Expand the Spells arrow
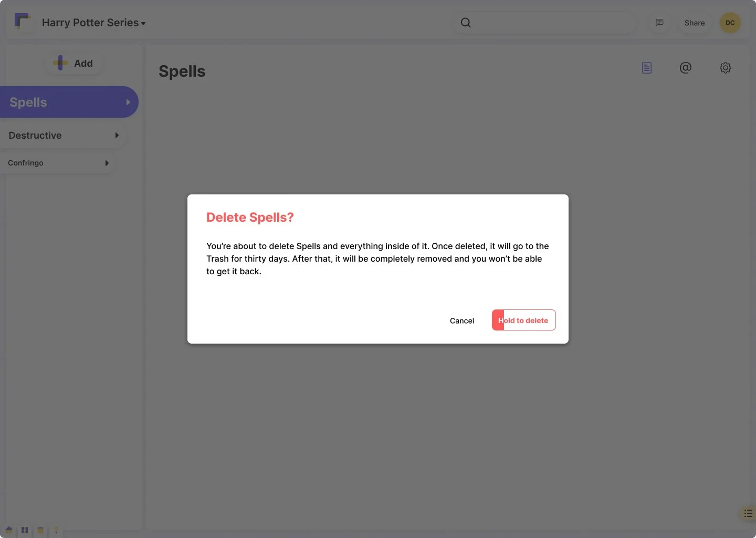Image resolution: width=756 pixels, height=538 pixels. 128,102
